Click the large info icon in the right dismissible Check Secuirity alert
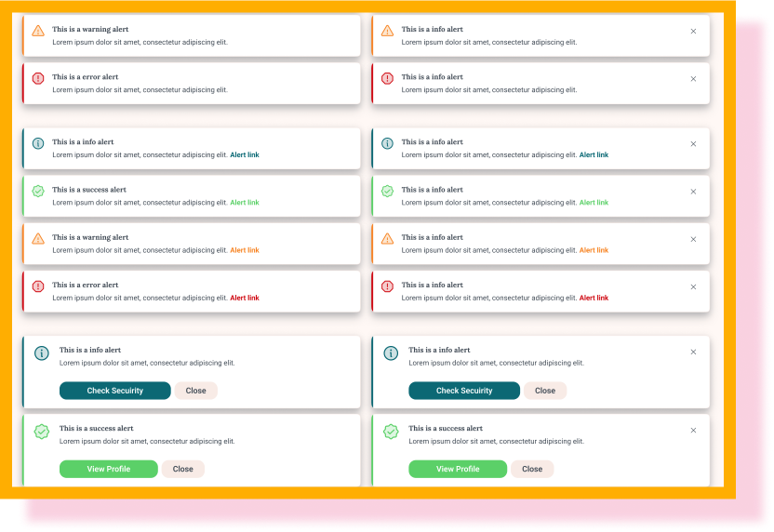The height and width of the screenshot is (532, 774). (391, 353)
